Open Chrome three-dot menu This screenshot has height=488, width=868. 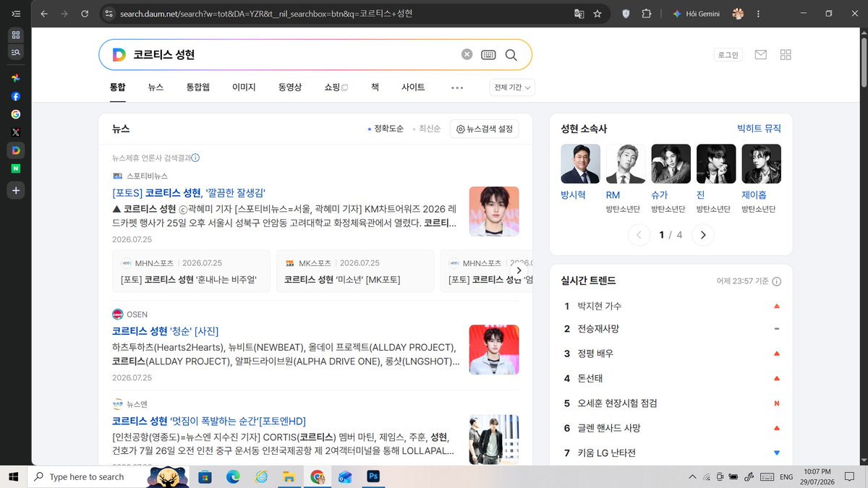click(759, 14)
